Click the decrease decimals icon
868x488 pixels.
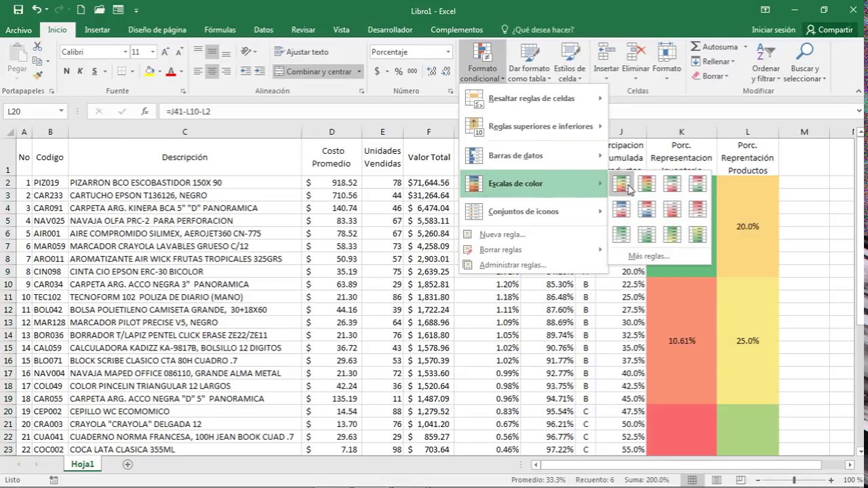point(445,71)
